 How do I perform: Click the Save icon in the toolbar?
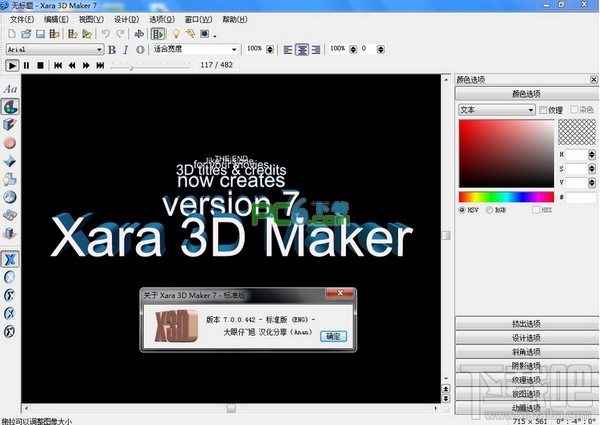pyautogui.click(x=41, y=34)
